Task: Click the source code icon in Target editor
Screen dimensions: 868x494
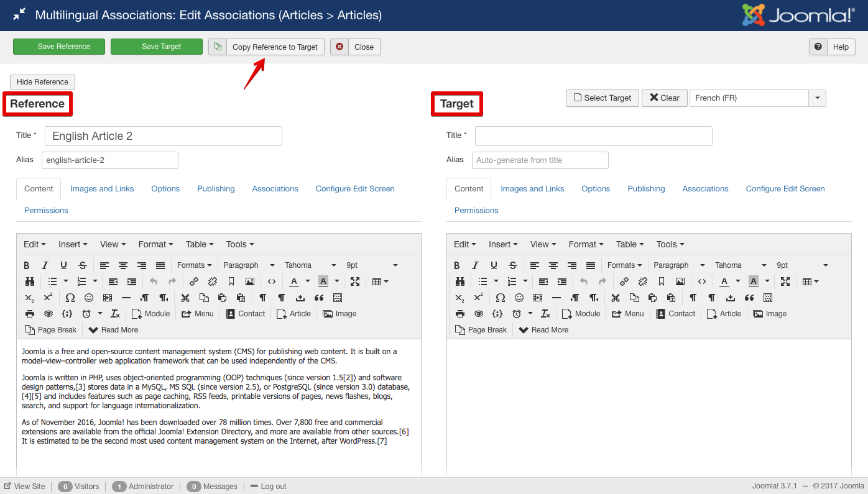Action: point(702,281)
